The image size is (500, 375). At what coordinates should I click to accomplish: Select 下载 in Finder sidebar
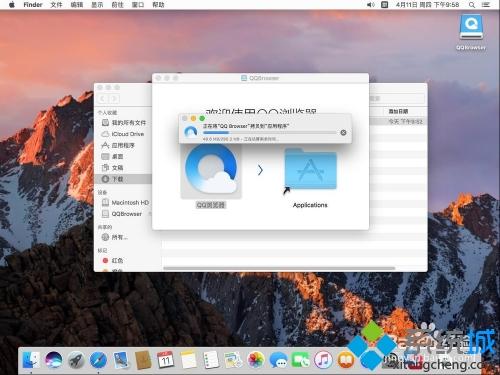tap(123, 179)
